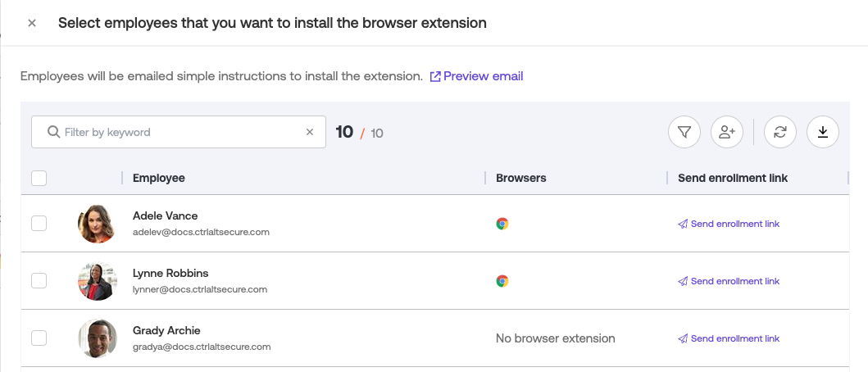Viewport: 868px width, 372px height.
Task: Select Adele Vance's checkbox
Action: tap(39, 224)
